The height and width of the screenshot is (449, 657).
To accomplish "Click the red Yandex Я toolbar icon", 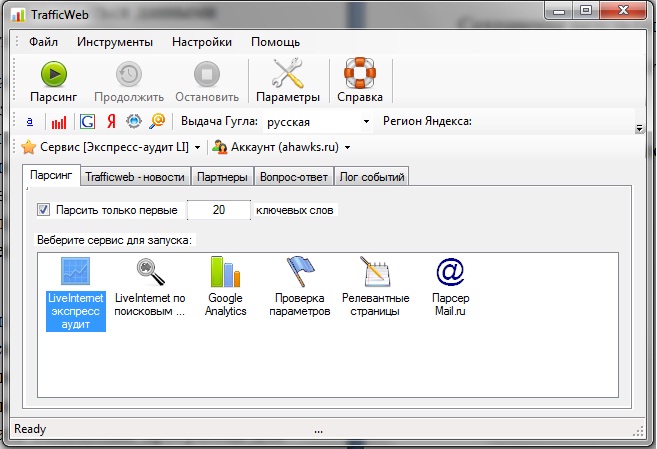I will (x=110, y=121).
